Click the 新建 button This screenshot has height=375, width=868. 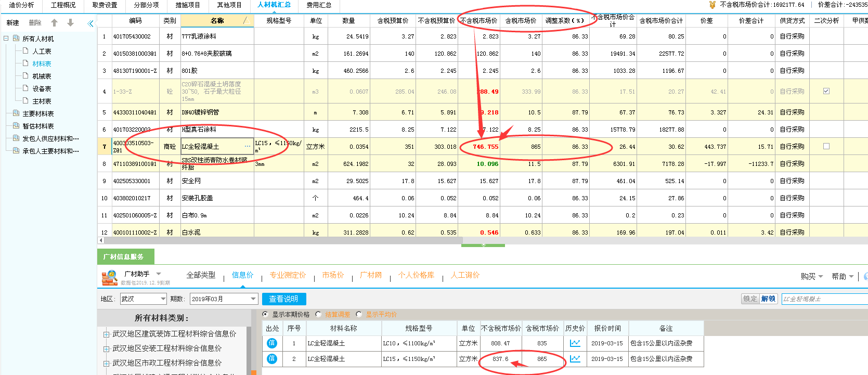click(12, 23)
